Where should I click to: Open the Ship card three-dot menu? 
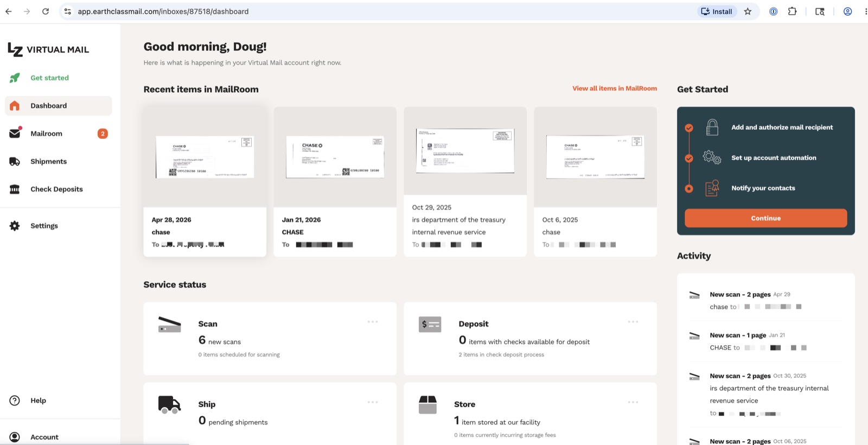[373, 402]
